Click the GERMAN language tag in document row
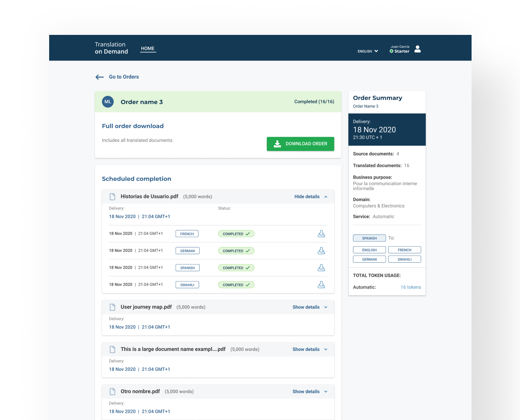Viewport: 520px width, 420px height. coord(187,251)
